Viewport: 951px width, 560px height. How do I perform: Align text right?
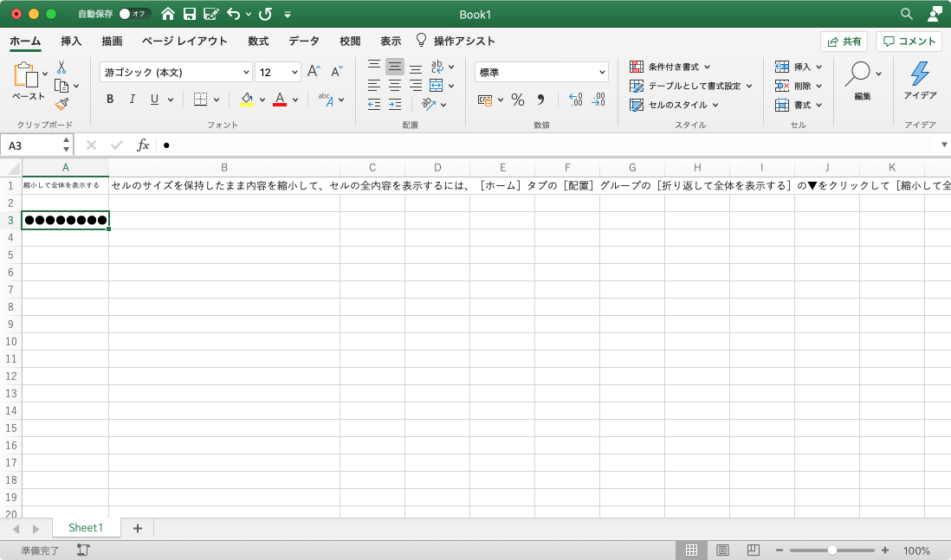tap(416, 86)
